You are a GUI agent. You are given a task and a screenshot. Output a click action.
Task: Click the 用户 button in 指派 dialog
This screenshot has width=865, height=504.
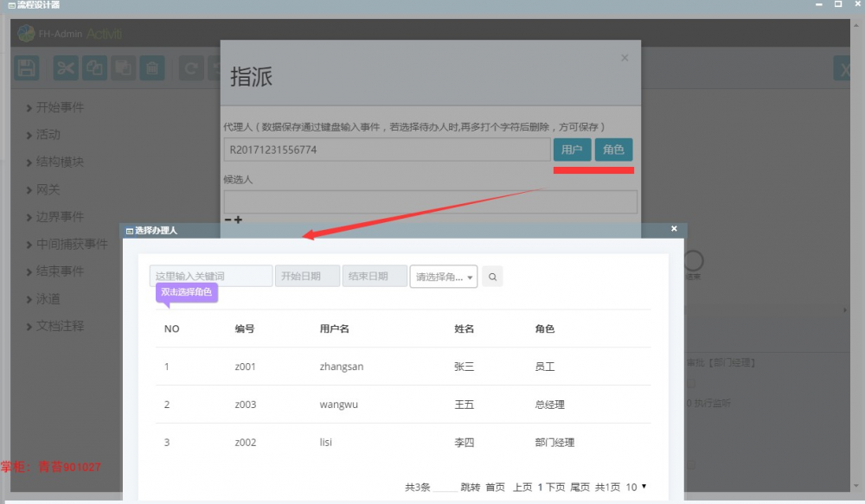(572, 150)
